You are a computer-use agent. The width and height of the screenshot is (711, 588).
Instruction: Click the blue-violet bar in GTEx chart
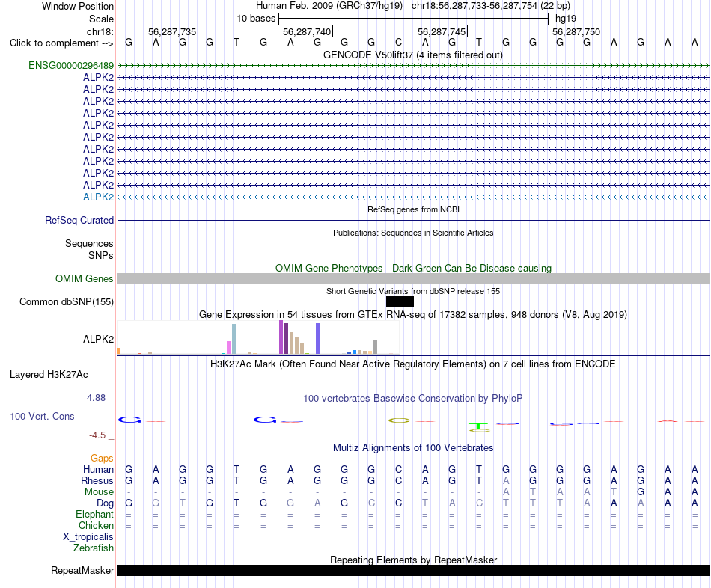(x=317, y=338)
